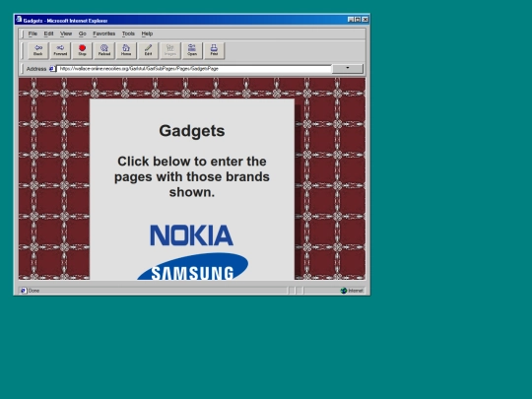Minimize the Internet Explorer window
Screen dimensions: 532x399
pos(351,20)
